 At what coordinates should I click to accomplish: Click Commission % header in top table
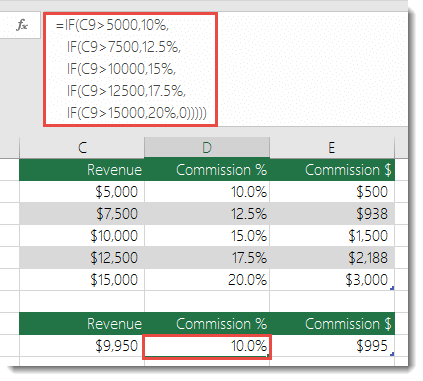pyautogui.click(x=207, y=170)
